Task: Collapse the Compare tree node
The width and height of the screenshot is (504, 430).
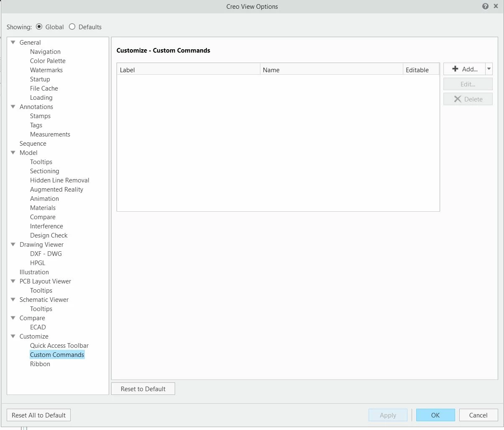Action: pos(13,318)
